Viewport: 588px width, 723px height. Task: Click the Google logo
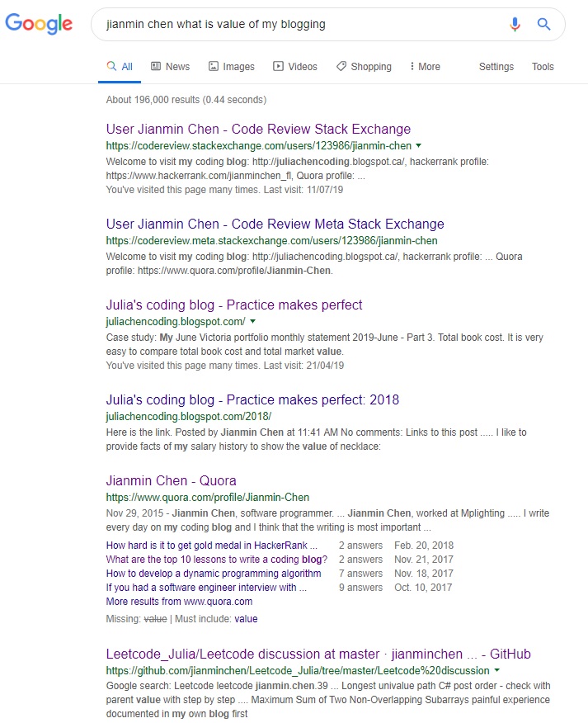(39, 23)
